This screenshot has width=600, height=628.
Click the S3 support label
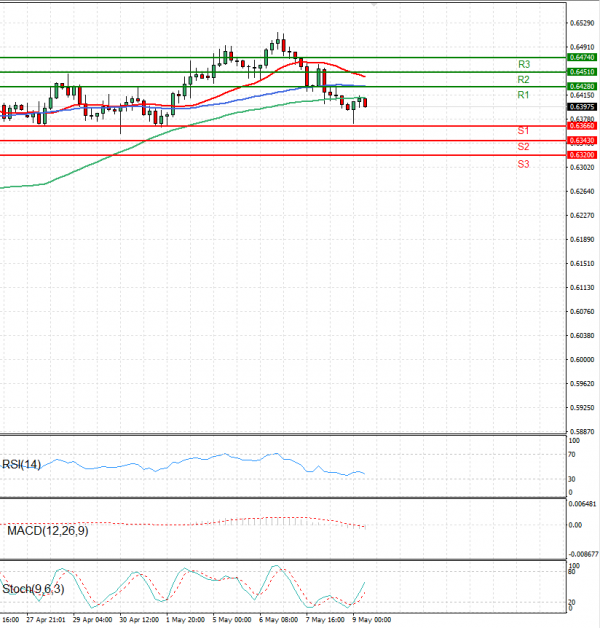[x=523, y=162]
